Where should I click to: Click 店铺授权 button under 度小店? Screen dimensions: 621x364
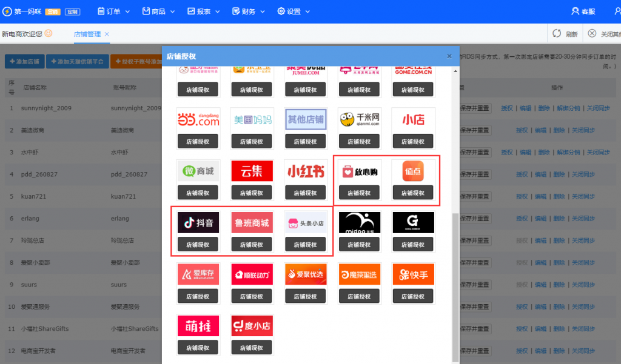click(252, 348)
